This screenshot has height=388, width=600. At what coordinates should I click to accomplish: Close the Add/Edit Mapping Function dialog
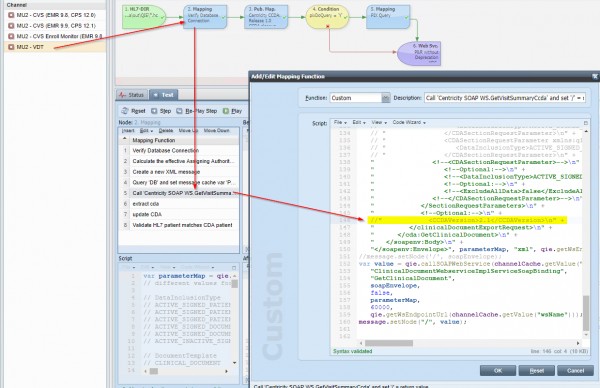click(x=595, y=77)
